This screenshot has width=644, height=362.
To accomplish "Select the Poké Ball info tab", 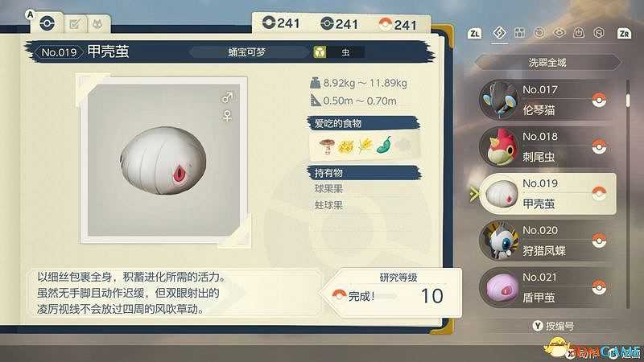I will point(47,23).
